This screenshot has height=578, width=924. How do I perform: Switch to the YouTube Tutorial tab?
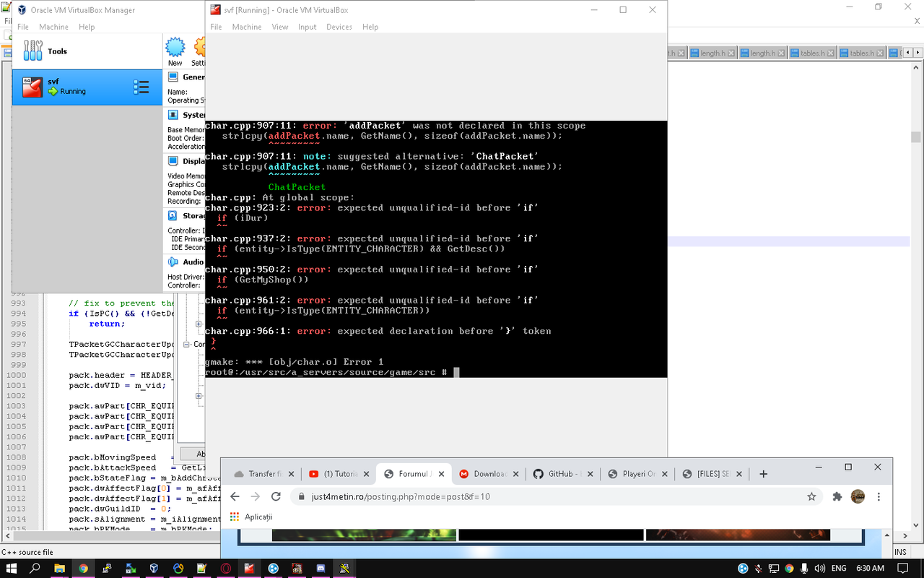[x=339, y=474]
